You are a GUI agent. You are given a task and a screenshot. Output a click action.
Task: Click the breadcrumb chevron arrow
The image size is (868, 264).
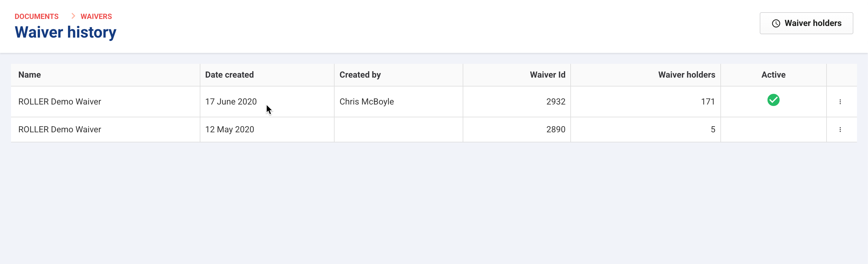[73, 16]
